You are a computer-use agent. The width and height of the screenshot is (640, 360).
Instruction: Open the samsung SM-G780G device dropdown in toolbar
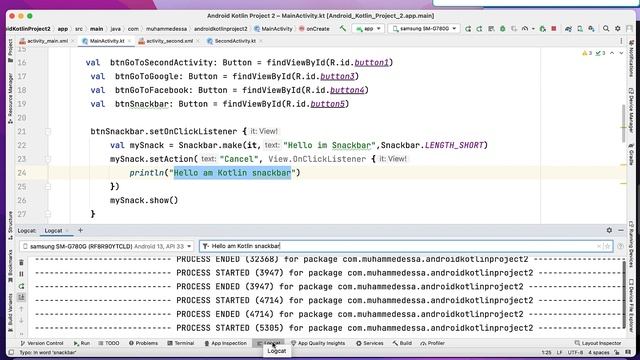tap(424, 29)
